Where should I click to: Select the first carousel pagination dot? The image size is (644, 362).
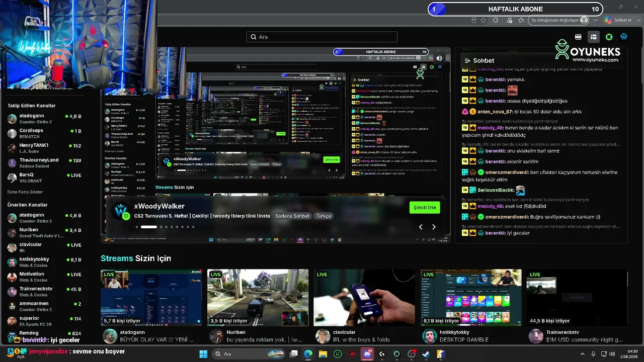pyautogui.click(x=137, y=227)
